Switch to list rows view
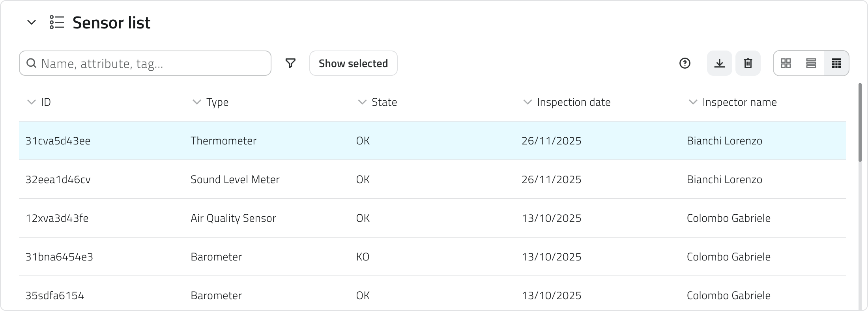 click(x=811, y=63)
